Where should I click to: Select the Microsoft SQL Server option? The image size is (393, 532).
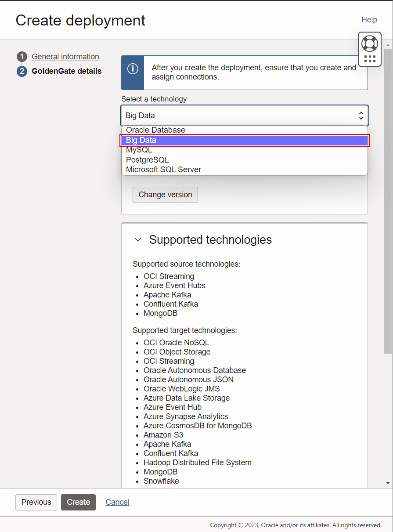point(163,169)
